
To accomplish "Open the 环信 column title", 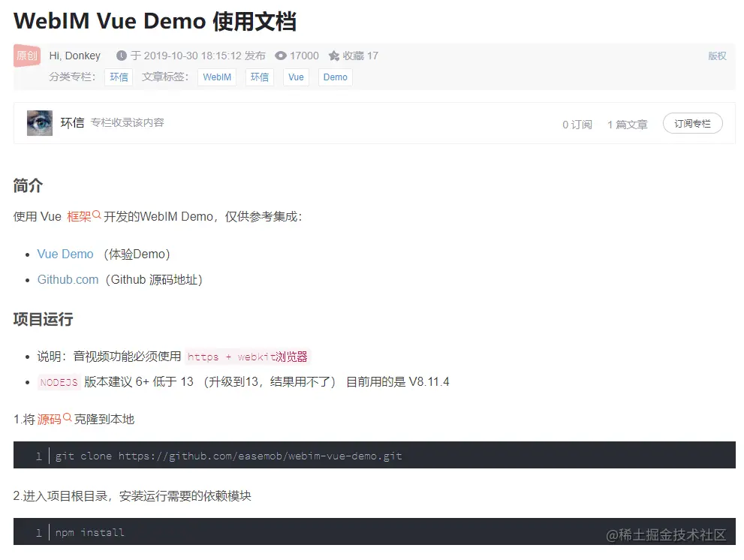I will pos(72,123).
